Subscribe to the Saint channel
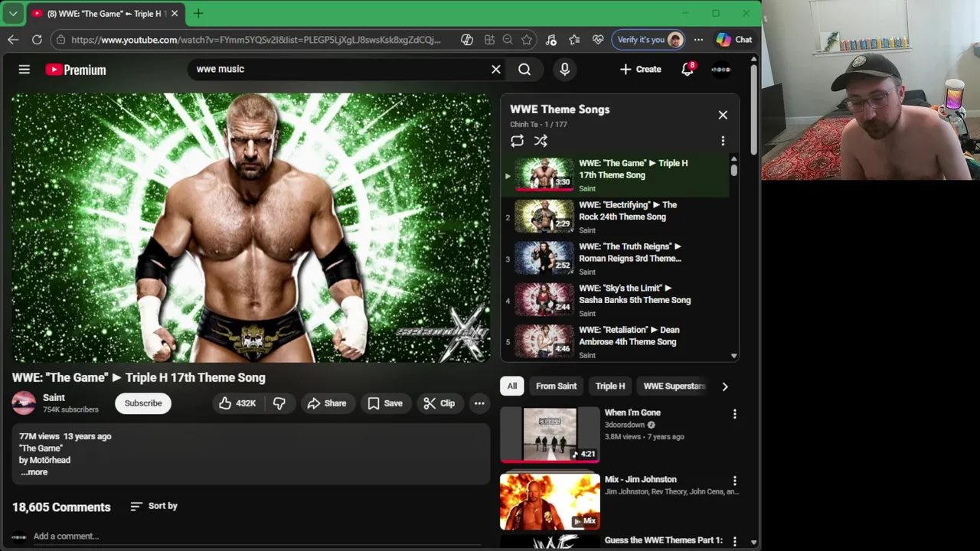Viewport: 980px width, 551px height. (143, 403)
